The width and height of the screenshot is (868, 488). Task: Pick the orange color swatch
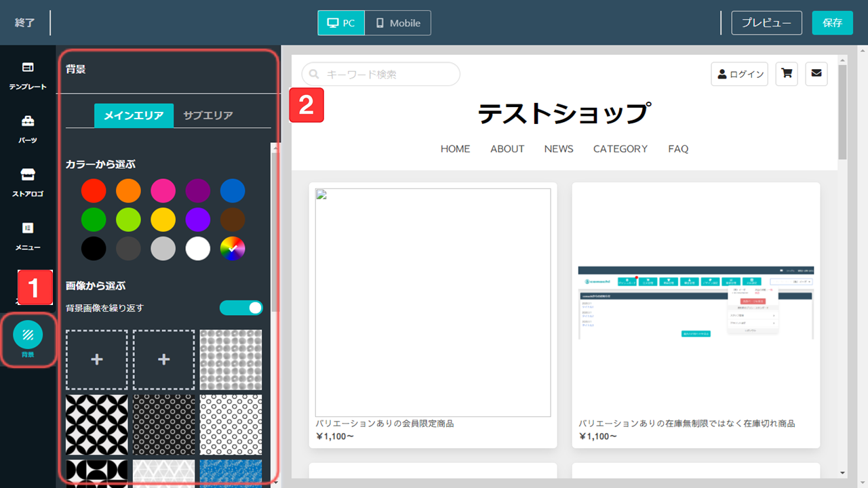click(x=128, y=190)
